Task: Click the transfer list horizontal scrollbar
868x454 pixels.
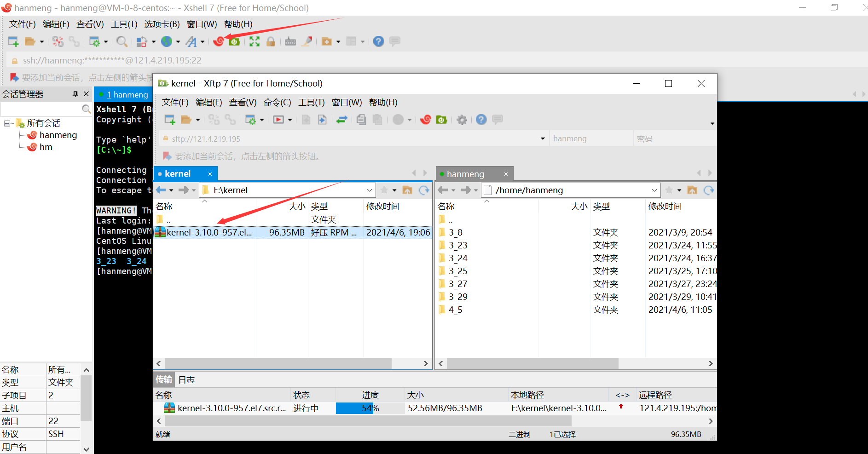Action: pos(368,421)
